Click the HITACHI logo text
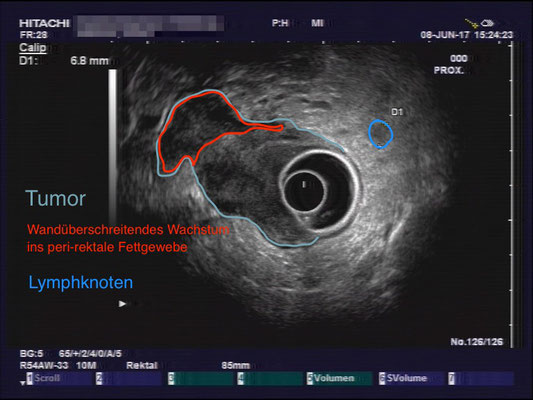Image resolution: width=533 pixels, height=400 pixels. click(44, 23)
